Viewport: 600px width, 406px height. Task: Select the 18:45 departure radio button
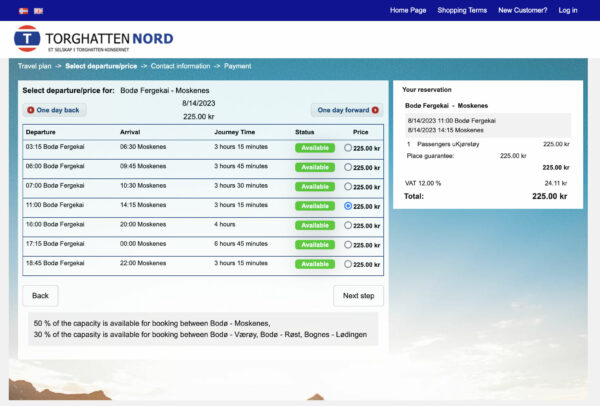348,264
